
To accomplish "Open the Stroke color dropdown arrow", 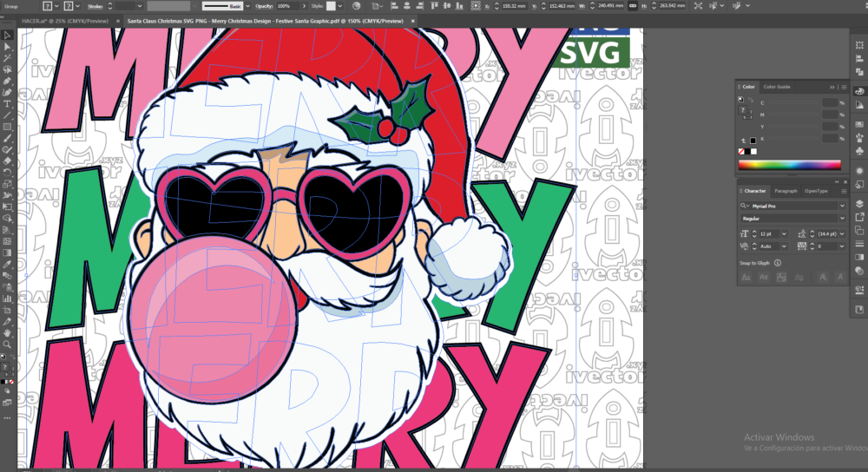I will click(x=77, y=6).
